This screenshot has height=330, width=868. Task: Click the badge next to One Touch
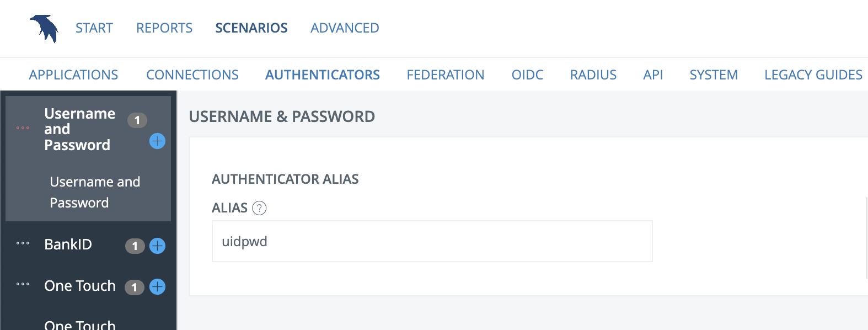pyautogui.click(x=134, y=287)
